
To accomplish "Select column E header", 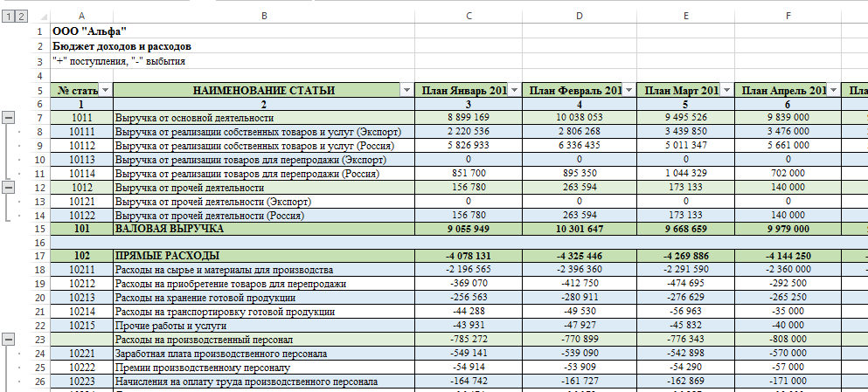I will pyautogui.click(x=686, y=16).
